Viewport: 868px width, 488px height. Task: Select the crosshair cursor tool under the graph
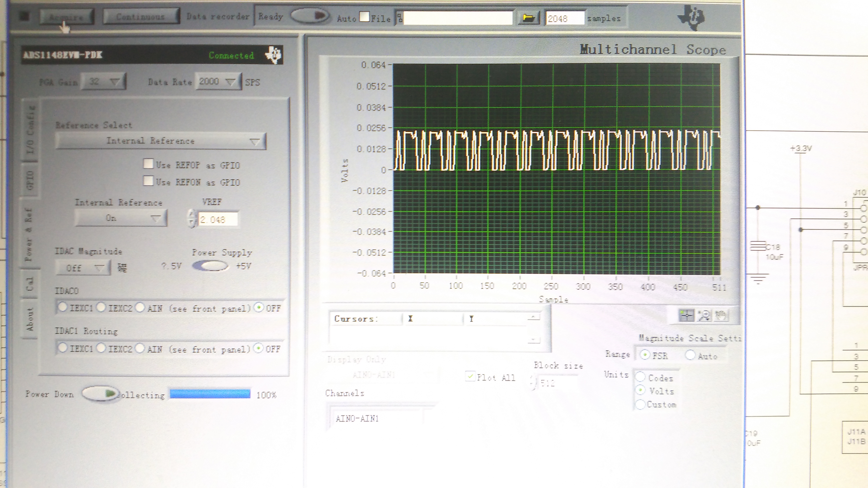(686, 316)
